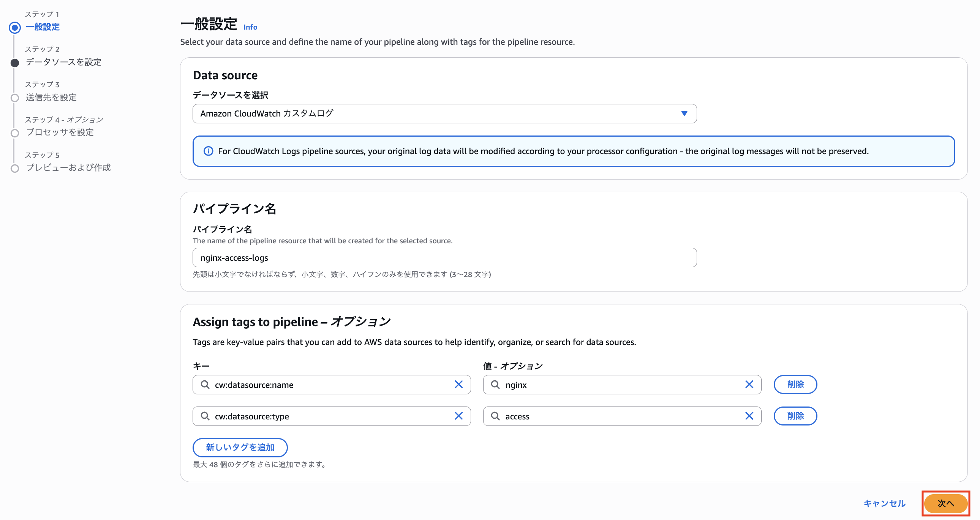Screen dimensions: 980x520
Task: Go to プレビューおよび作成 step
Action: click(68, 168)
